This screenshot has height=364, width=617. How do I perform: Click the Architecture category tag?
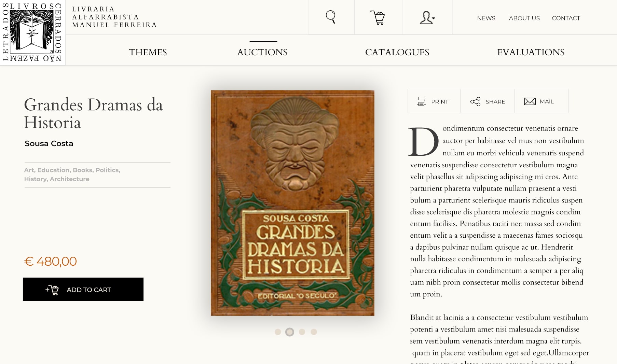pyautogui.click(x=70, y=179)
